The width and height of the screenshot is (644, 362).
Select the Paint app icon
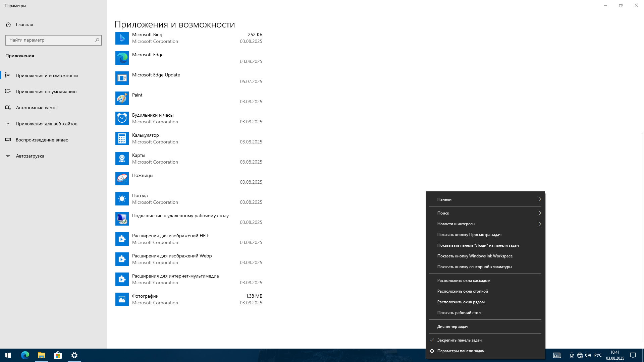[122, 98]
